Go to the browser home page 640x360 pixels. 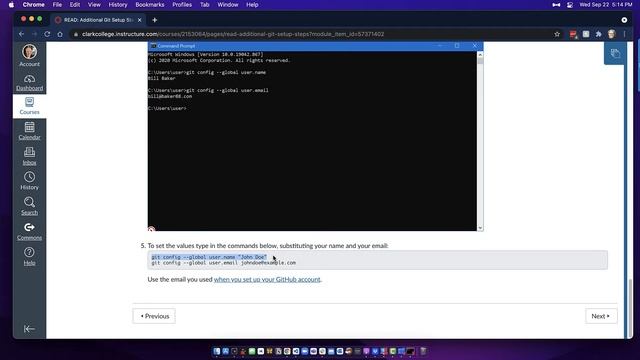pyautogui.click(x=60, y=34)
